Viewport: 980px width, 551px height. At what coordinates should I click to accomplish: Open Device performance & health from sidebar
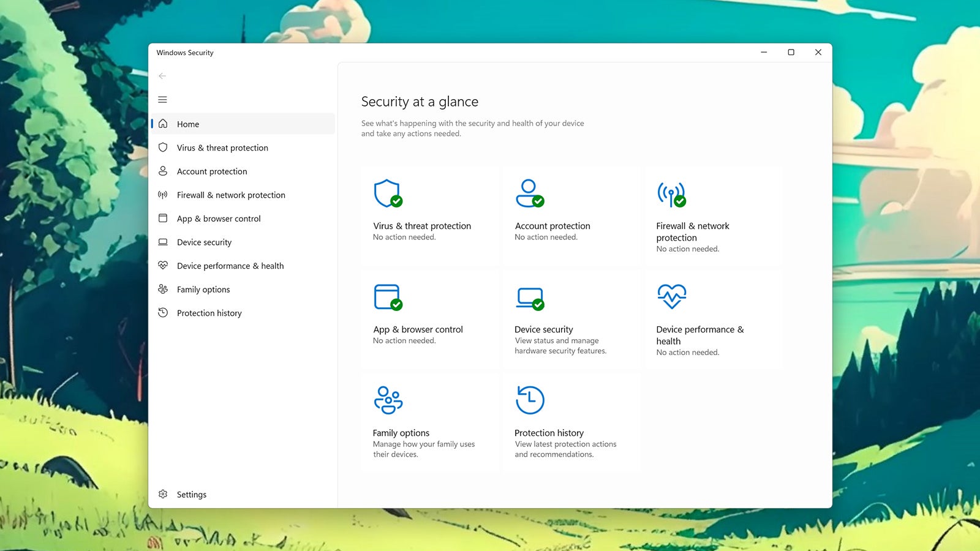coord(230,266)
